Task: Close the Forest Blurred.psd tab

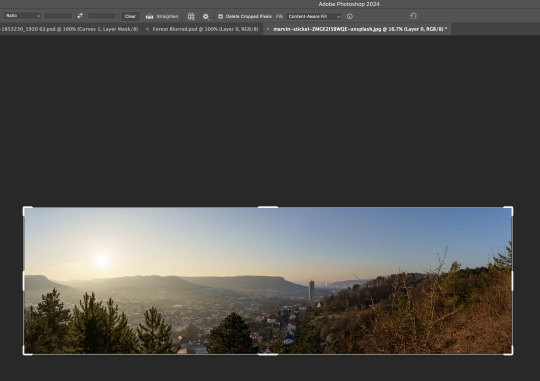Action: [x=147, y=29]
